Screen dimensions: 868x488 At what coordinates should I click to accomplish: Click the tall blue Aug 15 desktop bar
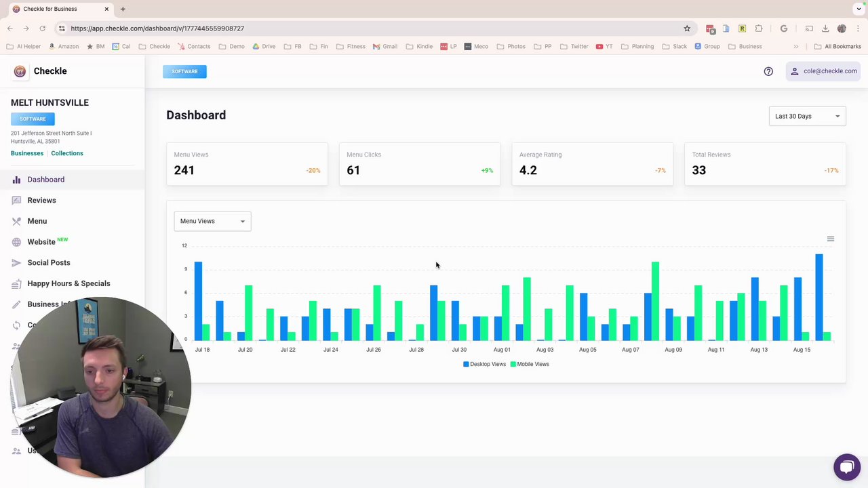(819, 297)
